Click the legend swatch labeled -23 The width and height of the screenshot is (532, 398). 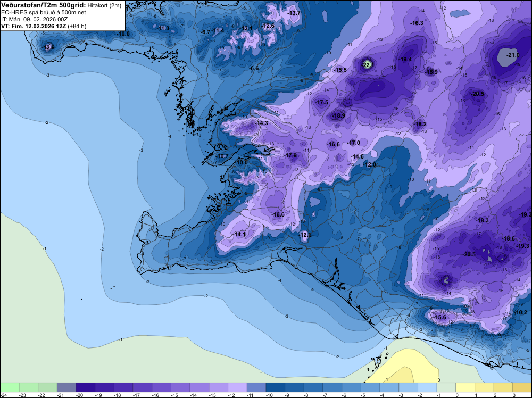28,387
